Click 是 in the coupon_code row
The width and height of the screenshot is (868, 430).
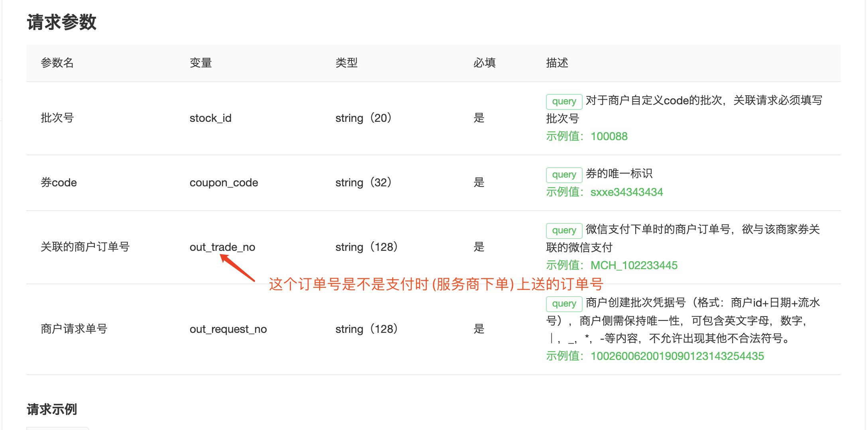479,182
